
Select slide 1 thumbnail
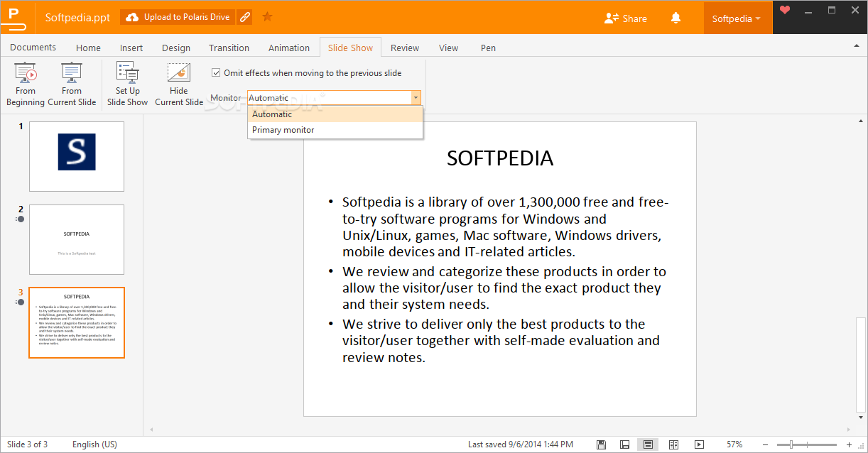coord(77,156)
